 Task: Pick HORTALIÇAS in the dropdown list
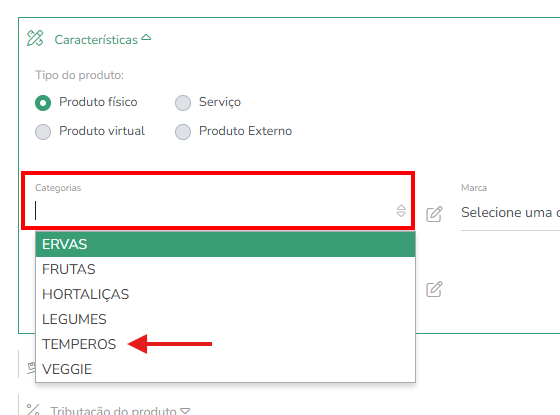tap(225, 294)
